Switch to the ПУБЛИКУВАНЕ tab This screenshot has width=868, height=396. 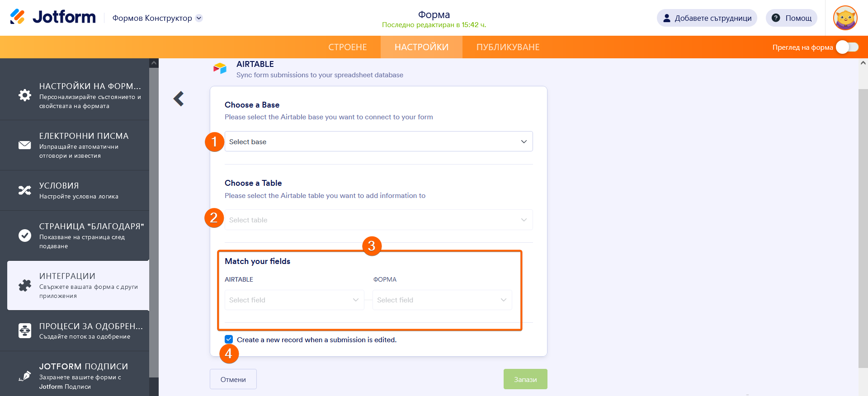[x=508, y=47]
